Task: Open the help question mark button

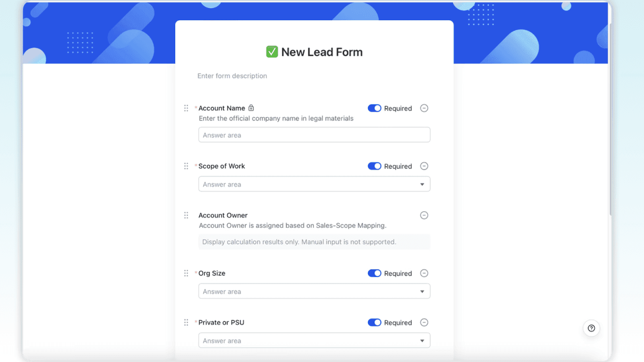Action: [x=591, y=328]
